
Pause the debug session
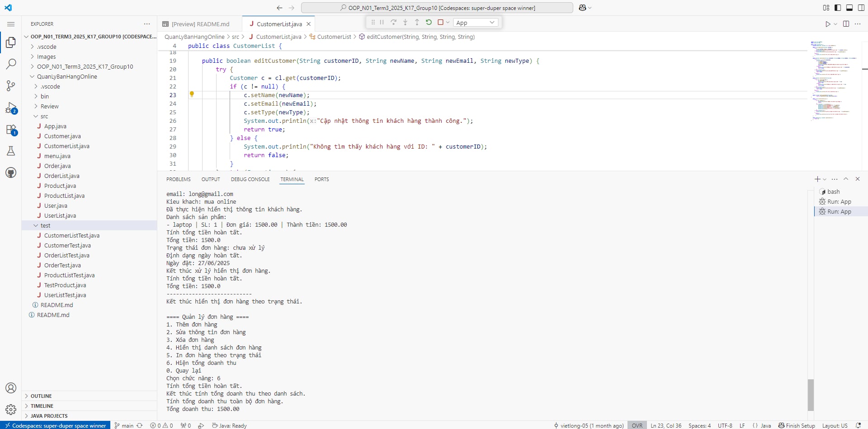click(x=382, y=22)
